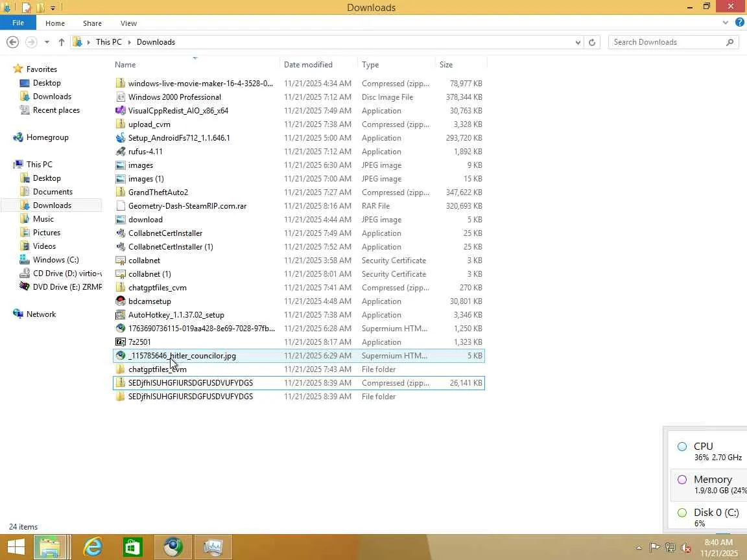Select SEDjfhISUHGFIURSDGFUSDVUFYDGS file folder
Screen dimensions: 747x560
299,396
